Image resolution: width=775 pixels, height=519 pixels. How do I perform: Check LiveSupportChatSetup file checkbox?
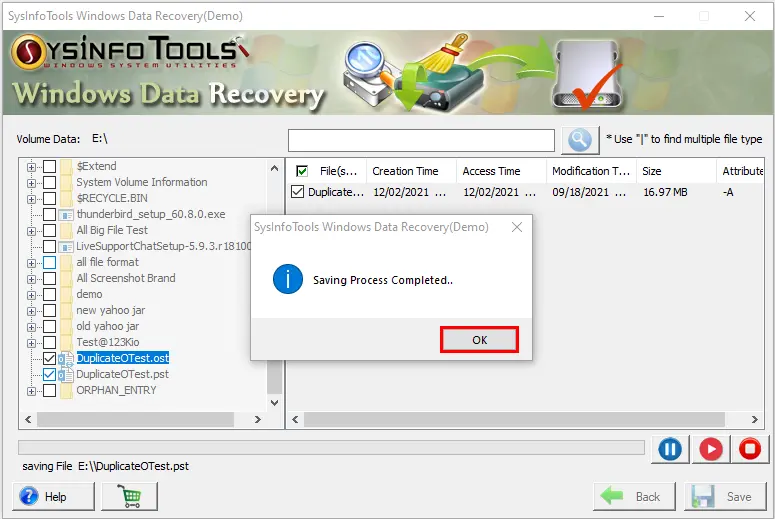(x=49, y=246)
